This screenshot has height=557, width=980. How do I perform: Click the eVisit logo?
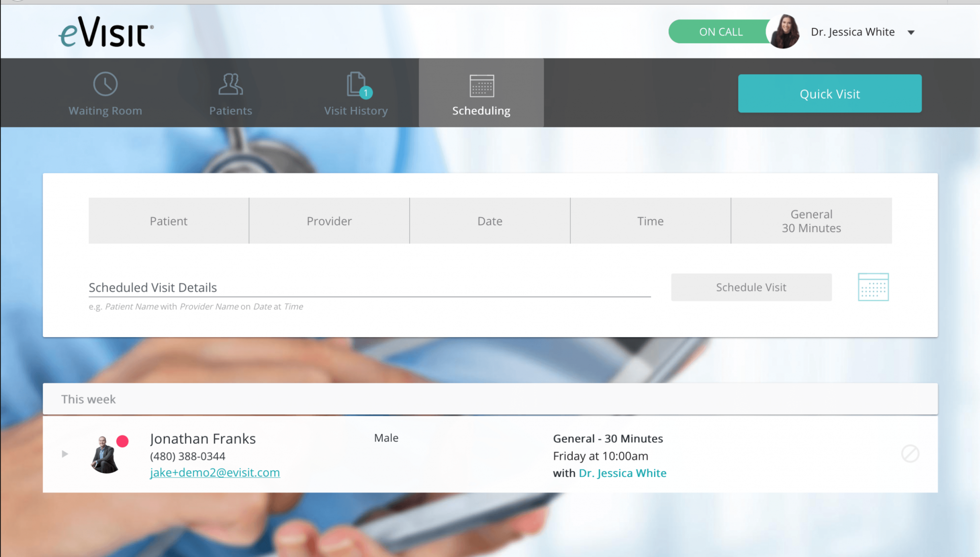(x=106, y=32)
